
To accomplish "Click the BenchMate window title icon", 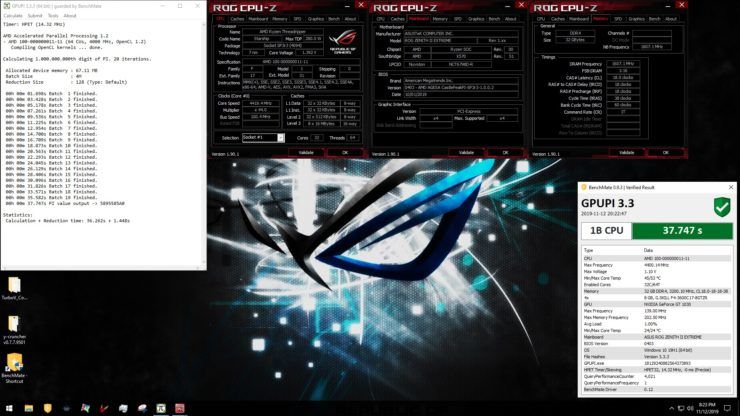I will 584,187.
